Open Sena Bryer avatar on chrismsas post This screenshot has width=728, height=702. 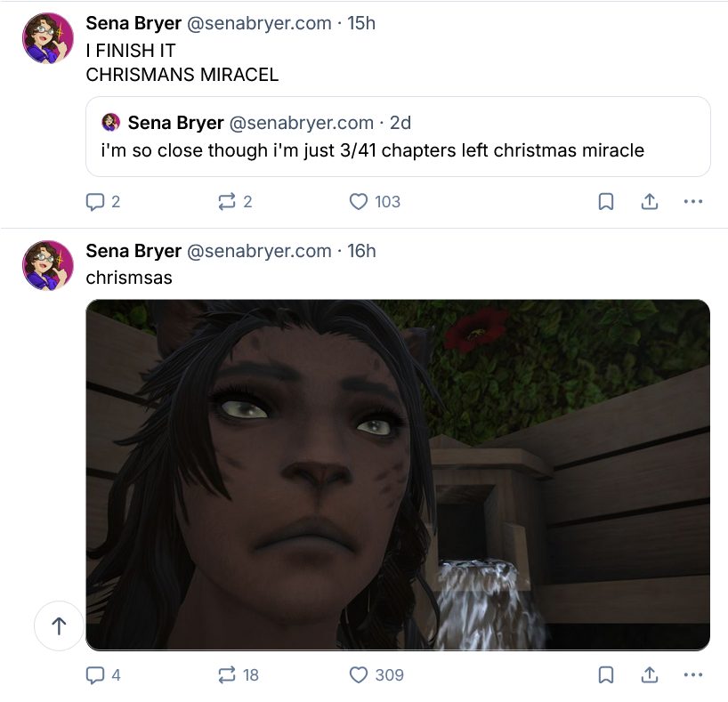pyautogui.click(x=48, y=265)
